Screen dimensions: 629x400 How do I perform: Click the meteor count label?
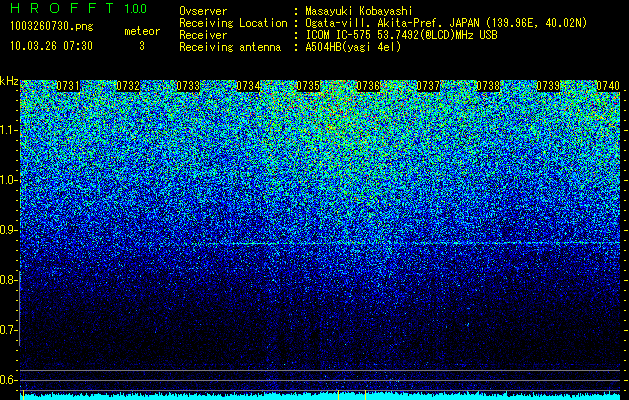[142, 31]
